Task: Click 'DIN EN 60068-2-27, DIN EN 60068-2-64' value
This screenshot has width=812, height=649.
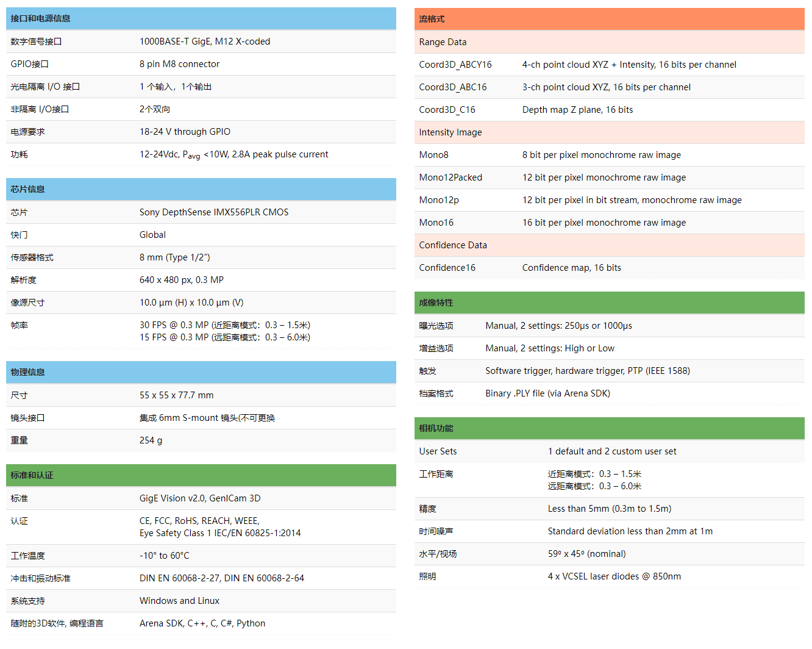Action: tap(222, 578)
